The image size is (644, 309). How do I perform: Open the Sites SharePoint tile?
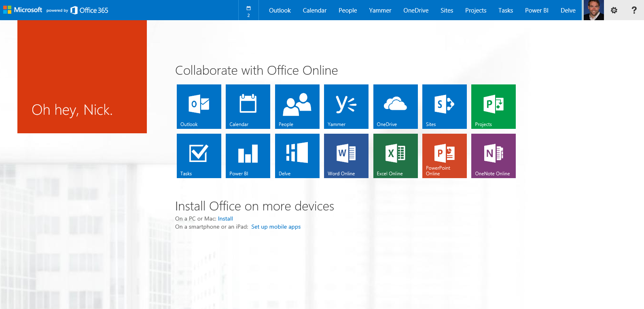click(x=445, y=107)
